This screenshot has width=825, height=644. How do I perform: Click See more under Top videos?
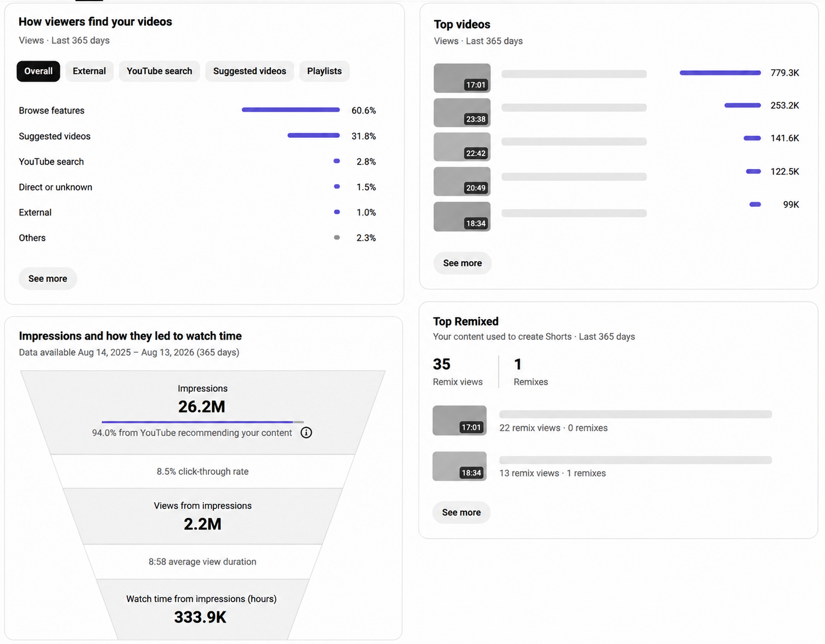[462, 263]
